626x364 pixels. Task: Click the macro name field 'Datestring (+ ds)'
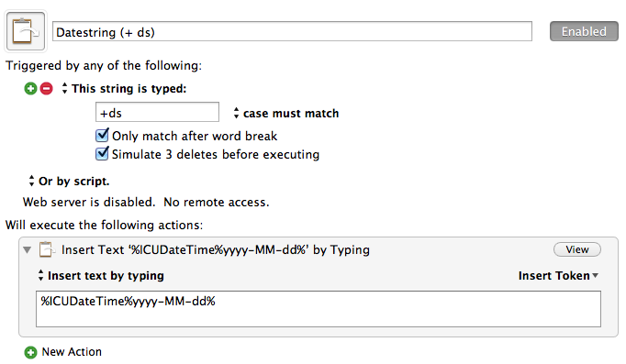coord(292,31)
